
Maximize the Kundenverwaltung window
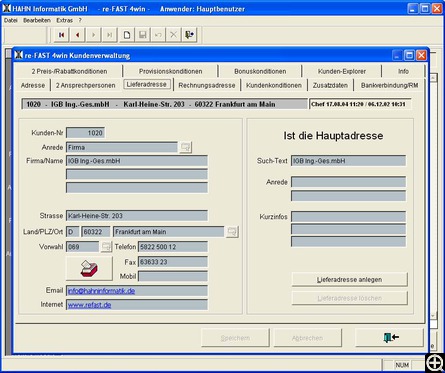pyautogui.click(x=409, y=55)
